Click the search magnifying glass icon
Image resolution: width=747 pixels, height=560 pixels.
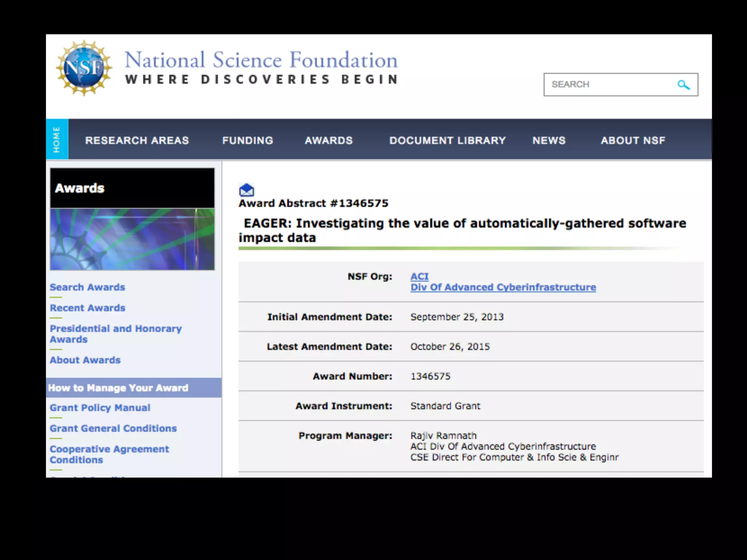click(x=683, y=85)
